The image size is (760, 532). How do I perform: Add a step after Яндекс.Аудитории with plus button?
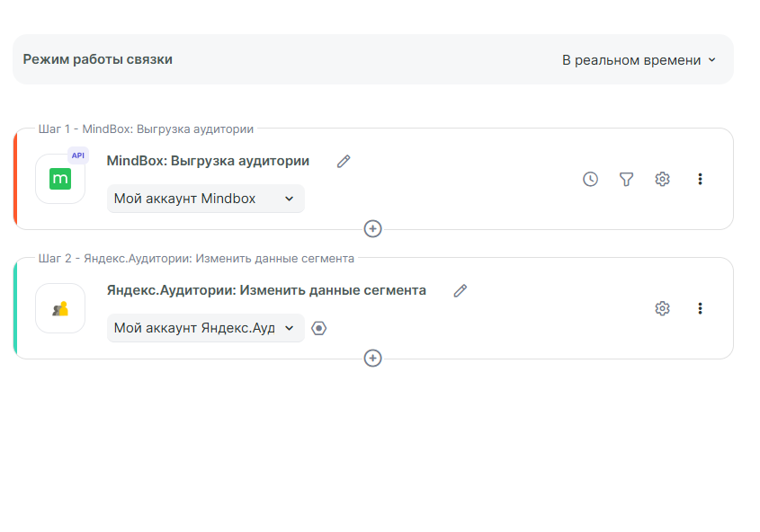pyautogui.click(x=373, y=359)
